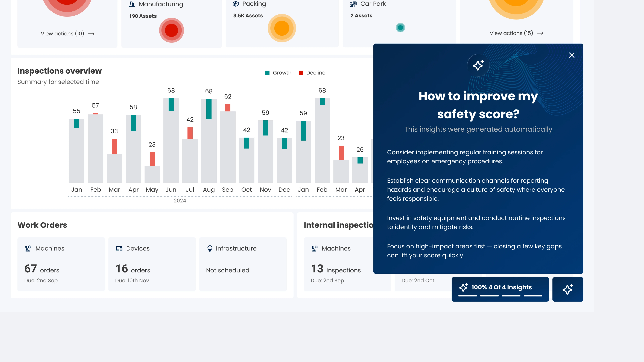Click the Infrastructure lightbulb icon
This screenshot has width=644, height=362.
210,248
